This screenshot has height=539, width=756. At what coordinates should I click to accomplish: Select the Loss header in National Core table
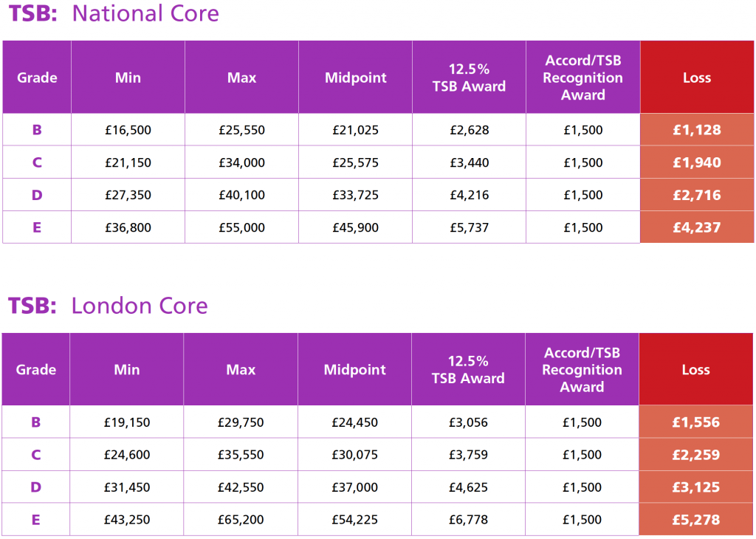[x=696, y=78]
